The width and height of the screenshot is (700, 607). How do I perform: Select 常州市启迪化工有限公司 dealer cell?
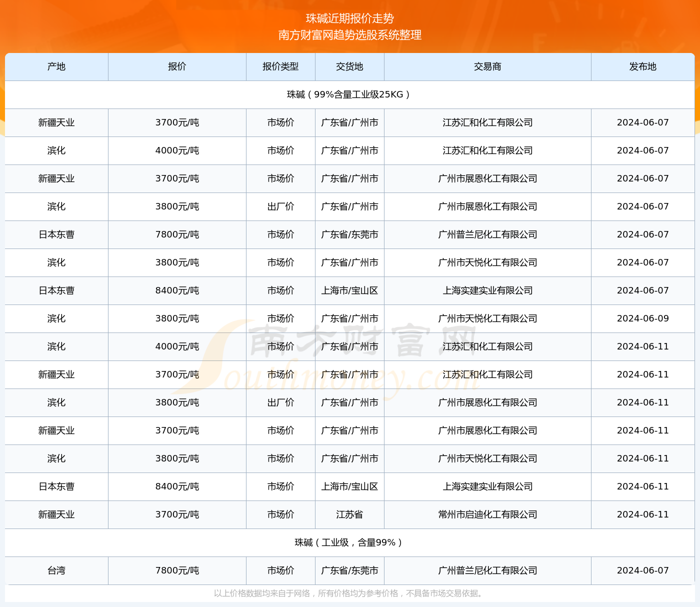pos(487,514)
